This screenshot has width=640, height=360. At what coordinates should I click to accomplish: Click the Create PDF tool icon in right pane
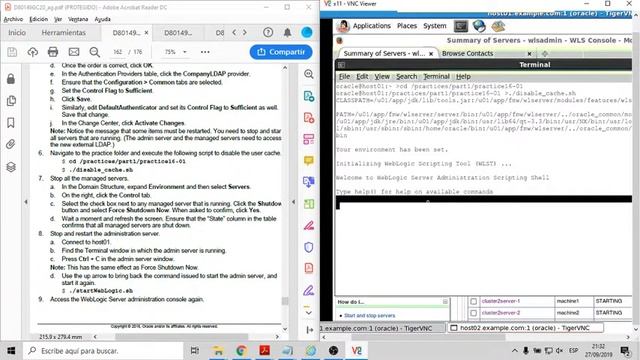pyautogui.click(x=309, y=118)
